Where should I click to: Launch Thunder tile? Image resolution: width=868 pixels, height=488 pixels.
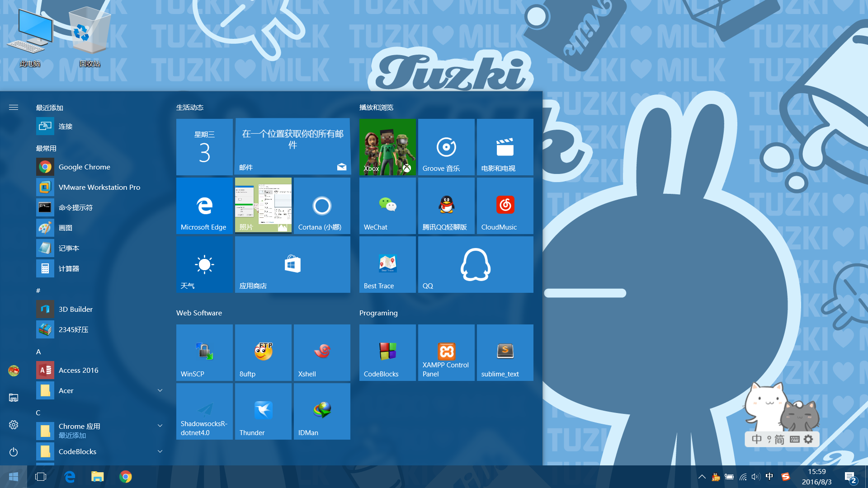263,411
